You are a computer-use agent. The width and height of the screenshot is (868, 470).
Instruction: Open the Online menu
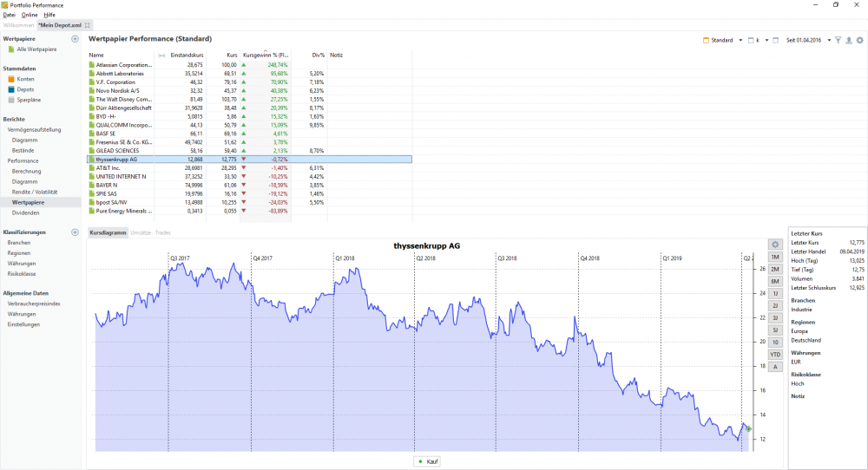[x=30, y=15]
